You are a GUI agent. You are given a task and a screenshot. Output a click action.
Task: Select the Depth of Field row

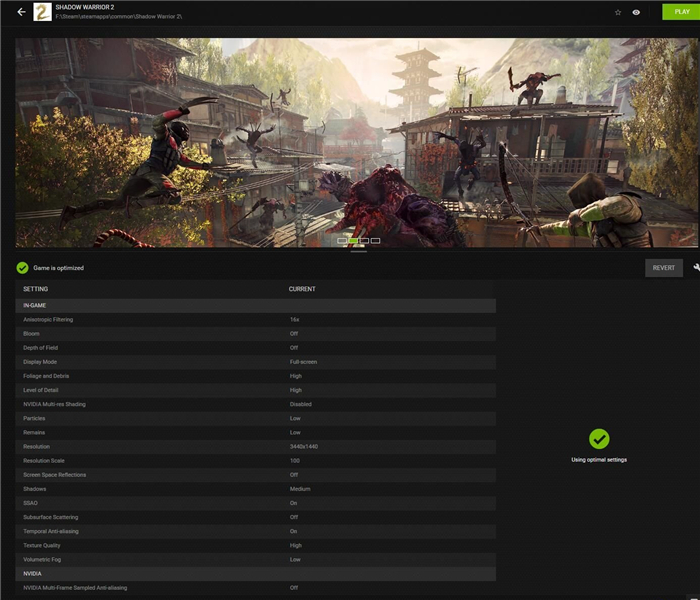click(x=255, y=348)
